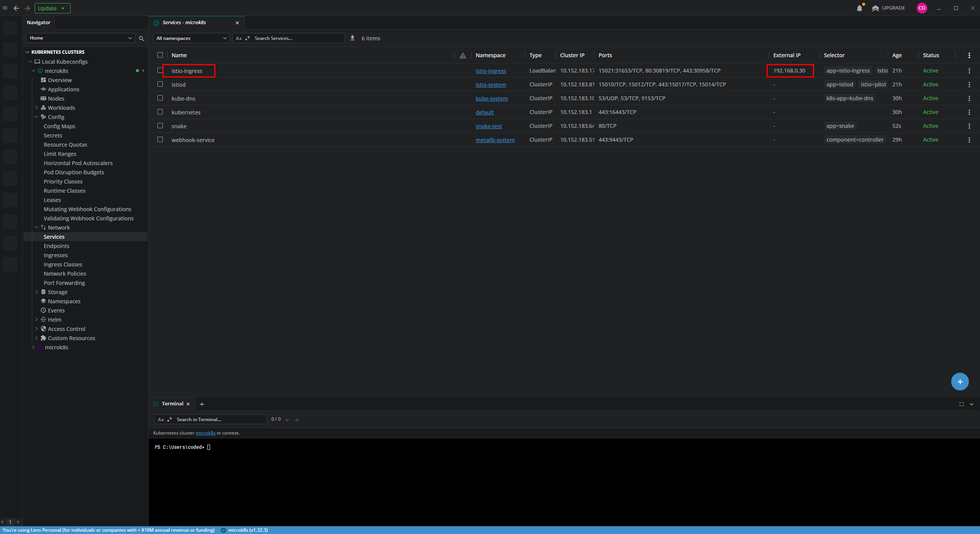Expand the Helm tree node
980x534 pixels.
tap(36, 319)
